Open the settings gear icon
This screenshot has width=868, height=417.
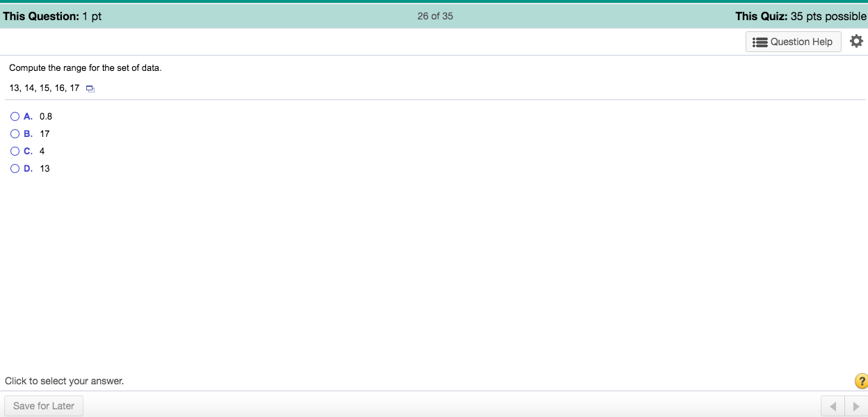pos(856,41)
